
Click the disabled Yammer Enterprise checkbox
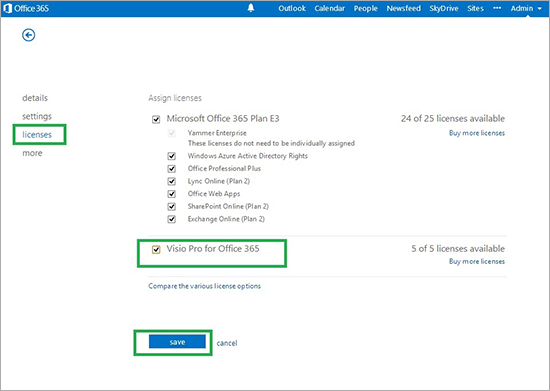(x=172, y=133)
